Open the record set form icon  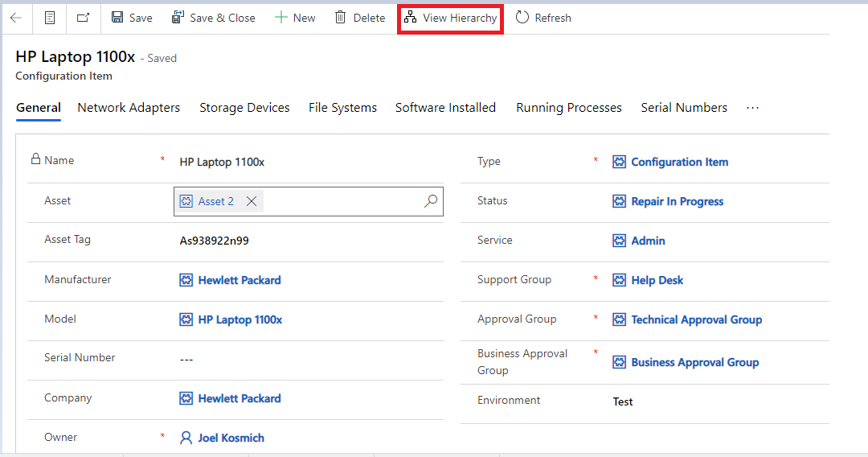(x=50, y=18)
